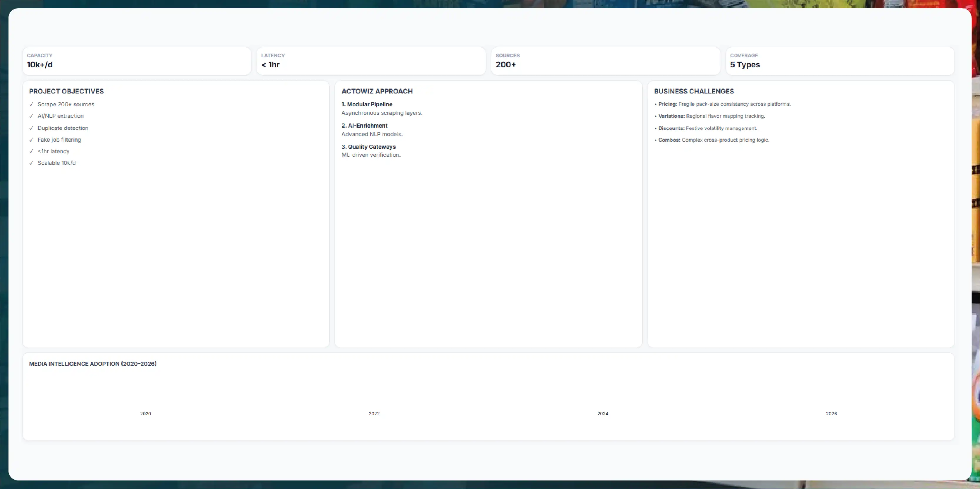
Task: Select the Coverage 5 Types stat card
Action: tap(840, 61)
